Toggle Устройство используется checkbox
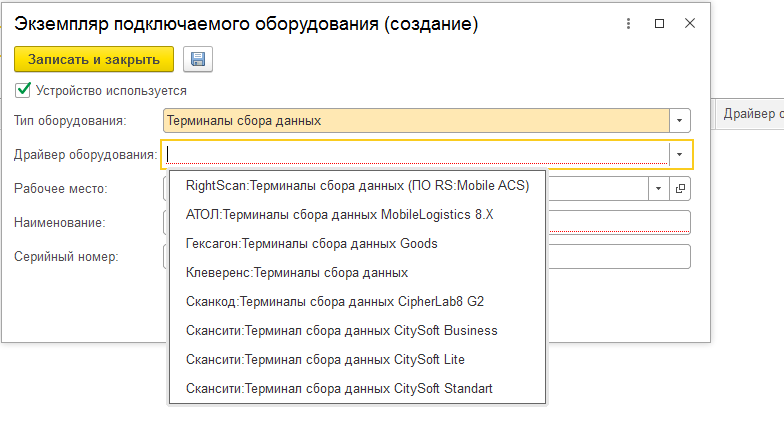This screenshot has width=784, height=427. 23,90
